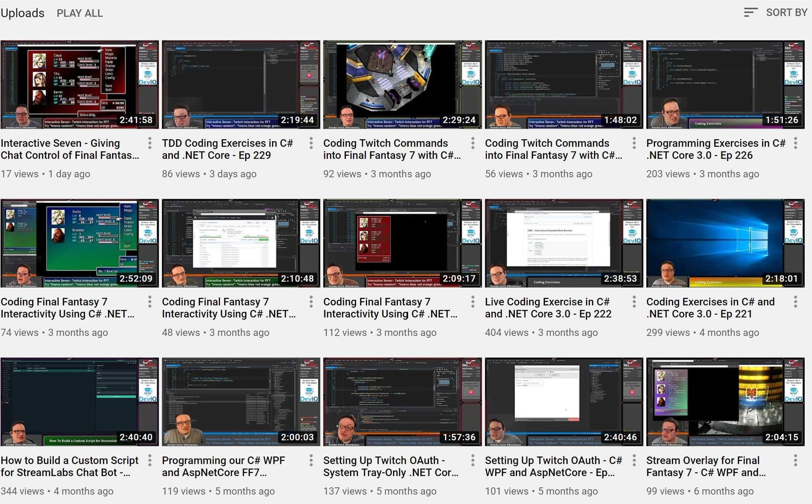Play the 2:38:53 Live Coding Exercise thumbnail
This screenshot has width=812, height=504.
click(x=564, y=243)
